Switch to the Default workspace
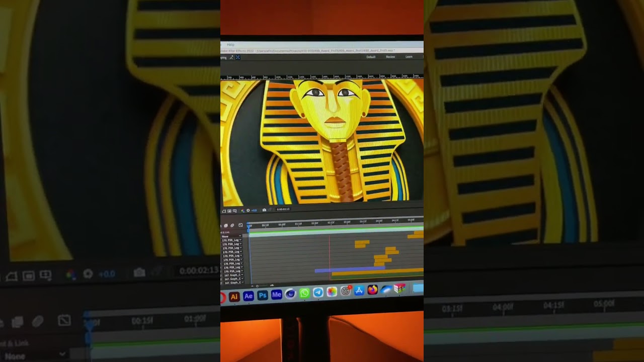 coord(371,57)
